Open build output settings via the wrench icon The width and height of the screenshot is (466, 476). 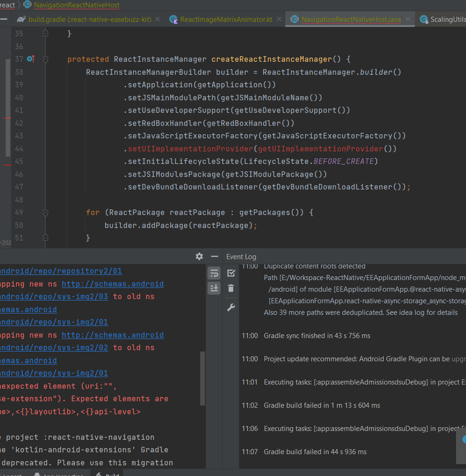click(x=231, y=306)
